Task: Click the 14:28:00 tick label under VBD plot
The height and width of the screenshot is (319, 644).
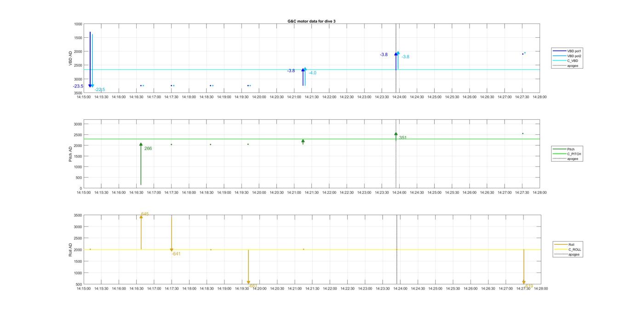Action: coord(540,97)
